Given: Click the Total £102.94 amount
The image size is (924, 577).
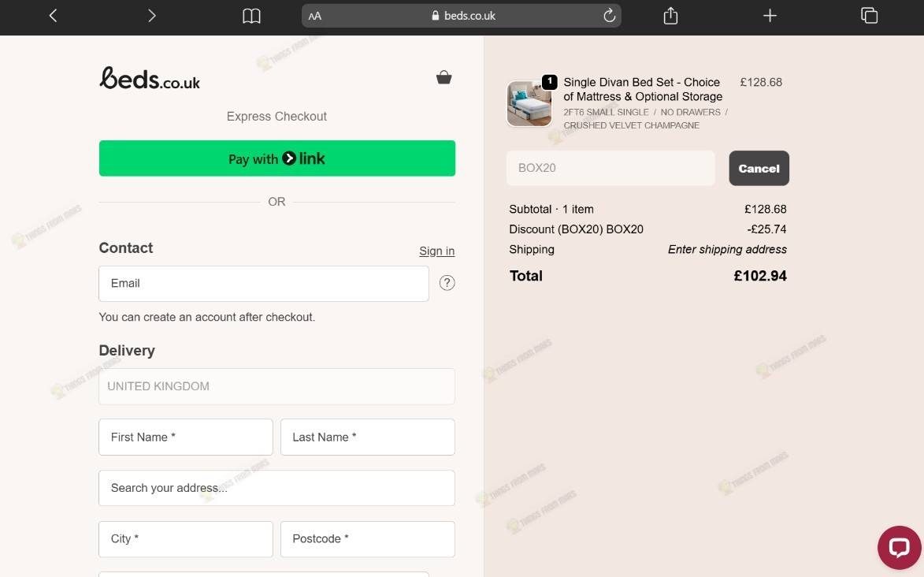Looking at the screenshot, I should tap(760, 276).
